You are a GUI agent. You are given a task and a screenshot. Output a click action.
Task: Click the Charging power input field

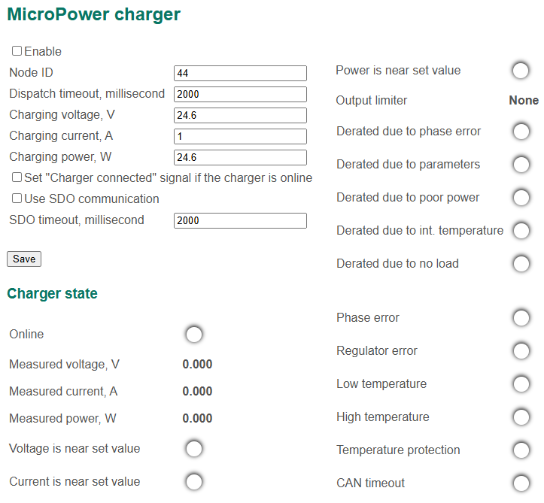pos(240,157)
